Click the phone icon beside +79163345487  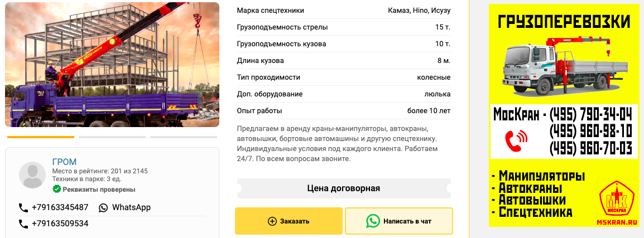23,208
